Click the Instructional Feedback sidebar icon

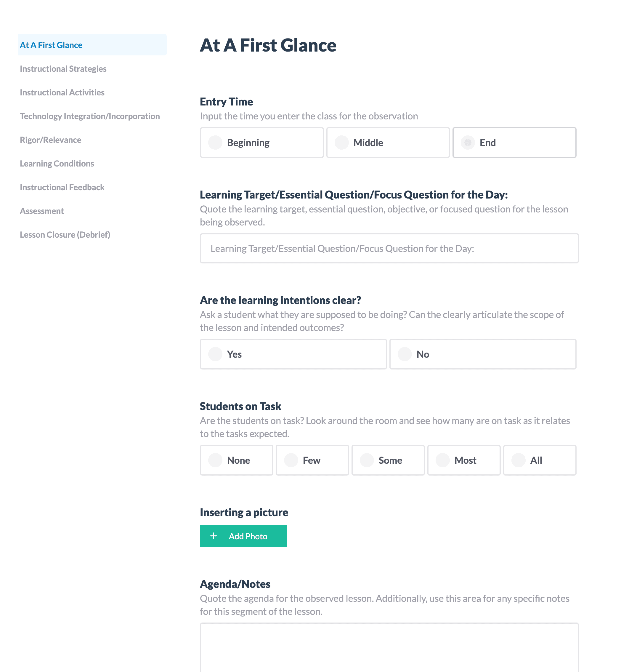62,187
